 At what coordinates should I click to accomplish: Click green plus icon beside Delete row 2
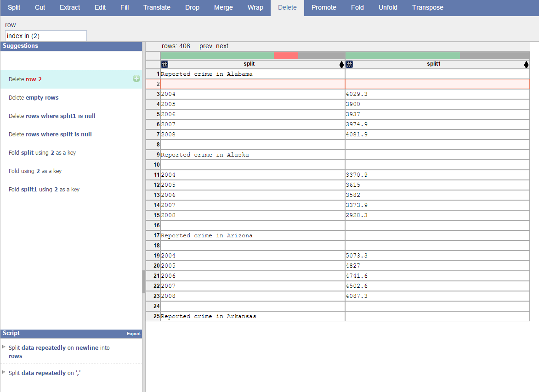coord(136,79)
